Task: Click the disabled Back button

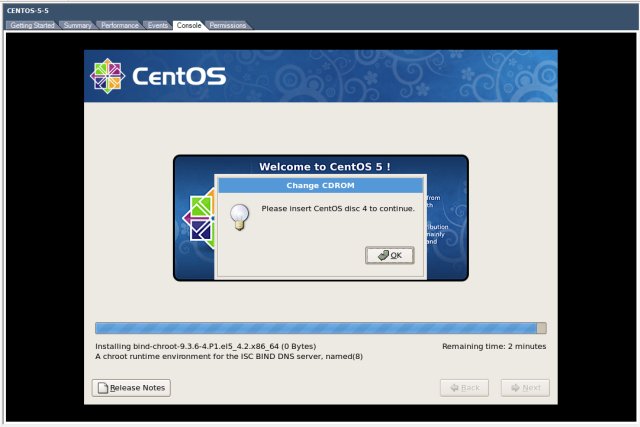Action: coord(464,388)
